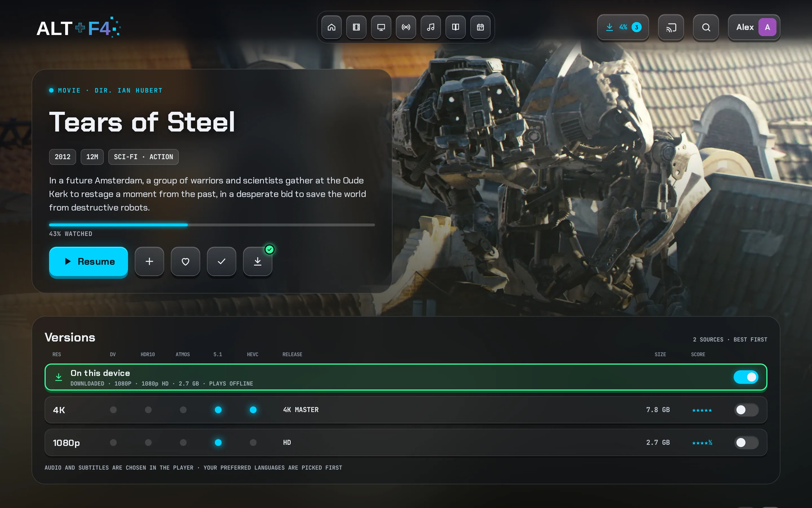Open the Movies film-strip nav icon
Viewport: 812px width, 508px height.
pos(356,27)
